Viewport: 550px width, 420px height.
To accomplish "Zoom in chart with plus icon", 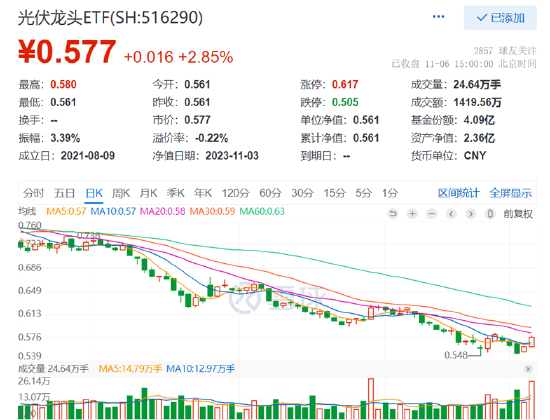I will pos(412,213).
